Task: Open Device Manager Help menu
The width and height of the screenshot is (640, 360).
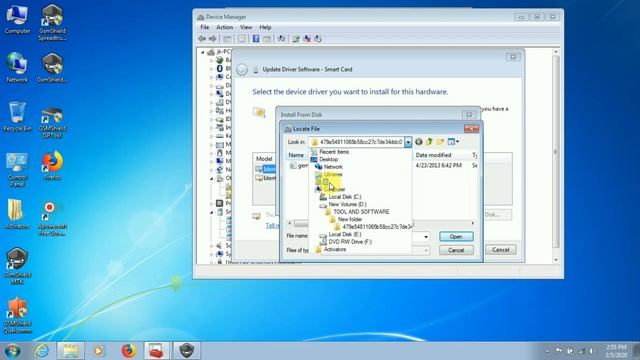Action: 265,27
